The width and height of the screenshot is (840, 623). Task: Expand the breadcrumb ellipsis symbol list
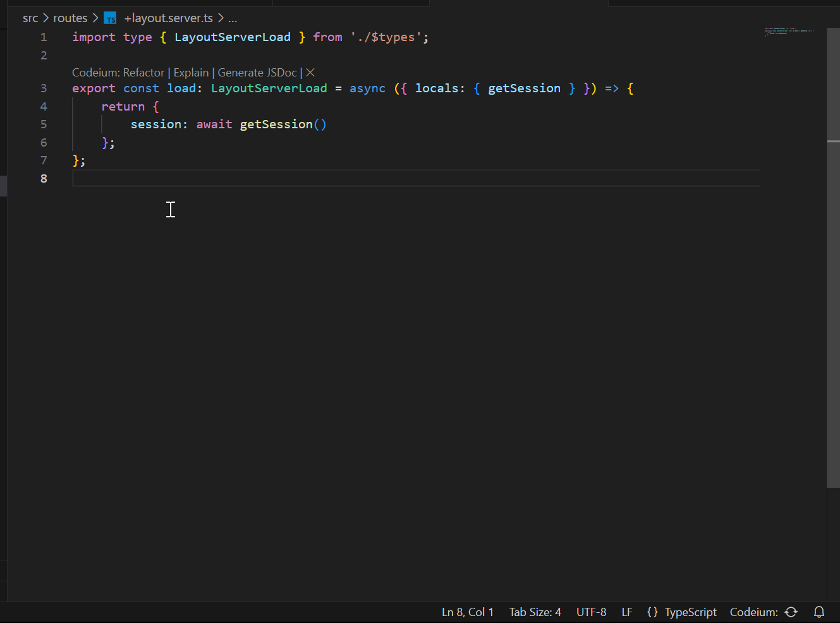tap(233, 18)
